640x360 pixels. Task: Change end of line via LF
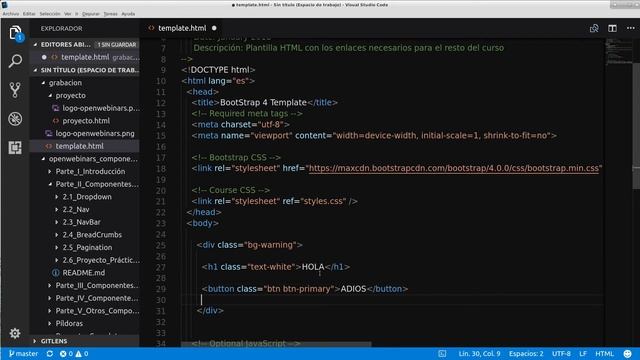click(583, 353)
